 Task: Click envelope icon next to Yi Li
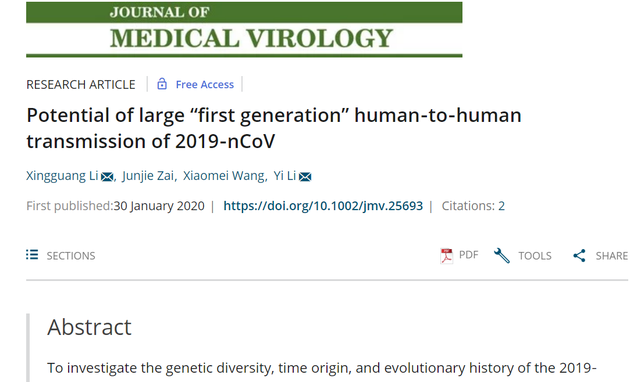click(305, 177)
